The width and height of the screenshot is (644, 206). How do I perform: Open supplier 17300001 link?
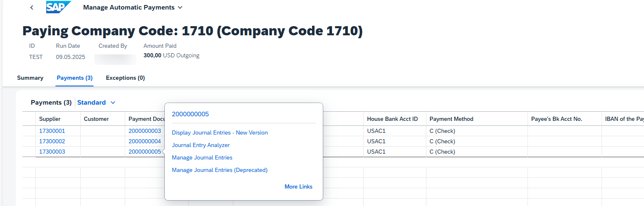(52, 131)
